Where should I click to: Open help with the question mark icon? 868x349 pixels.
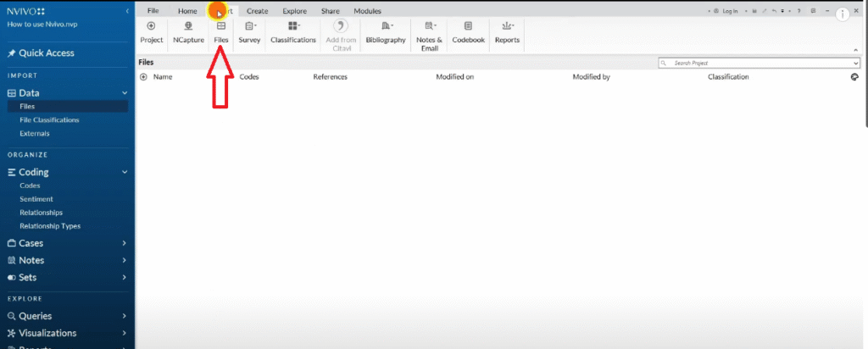point(798,11)
